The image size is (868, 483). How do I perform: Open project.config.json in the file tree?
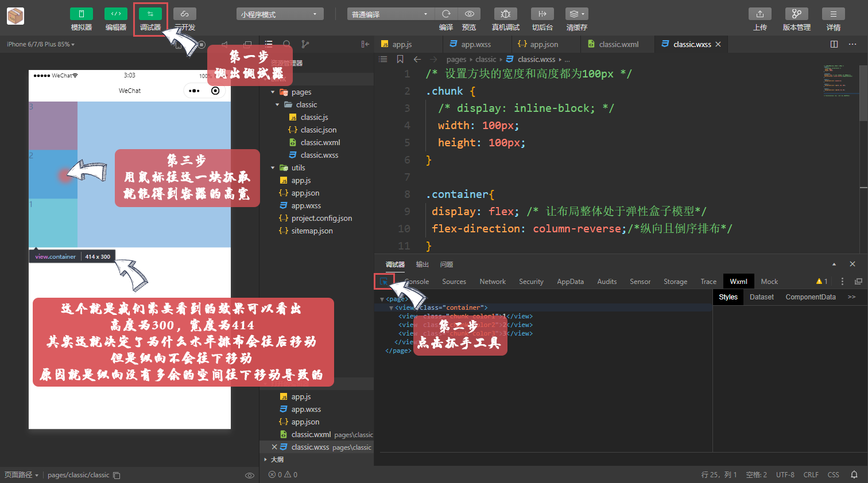(x=321, y=218)
